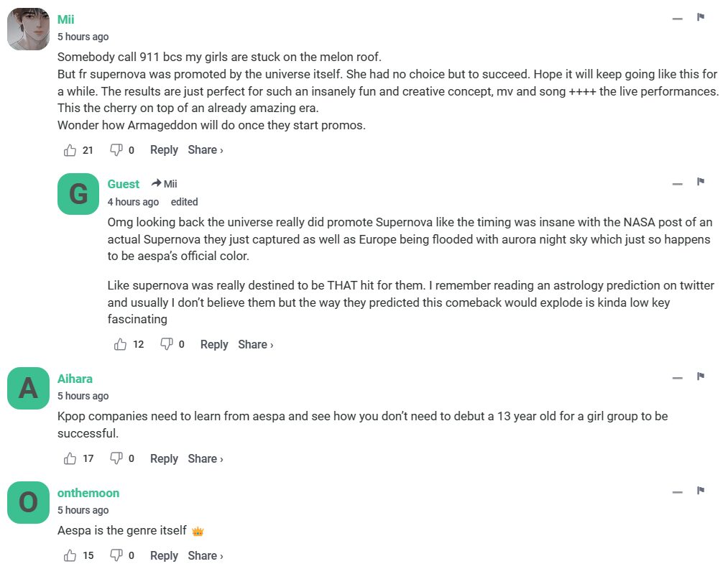Downvote Mii's comment with thumbs-down icon
The image size is (728, 569).
(116, 150)
